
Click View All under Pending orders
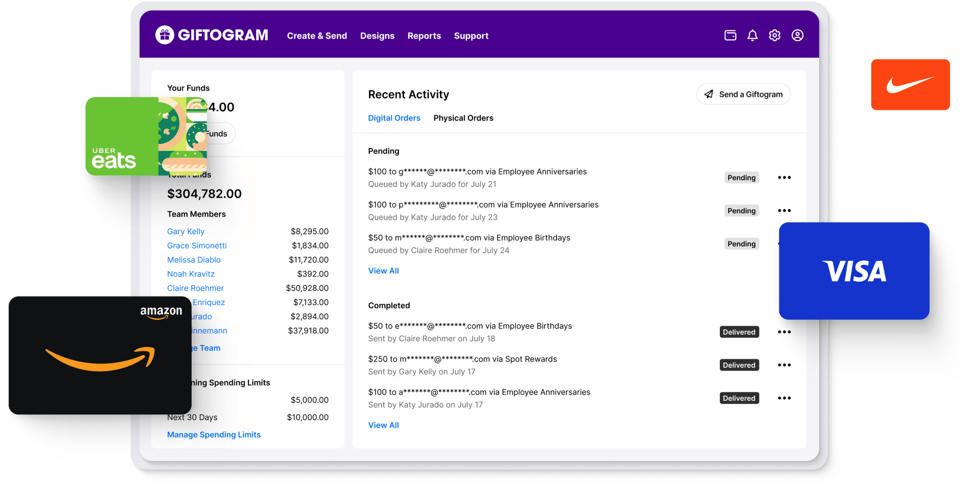click(x=383, y=271)
